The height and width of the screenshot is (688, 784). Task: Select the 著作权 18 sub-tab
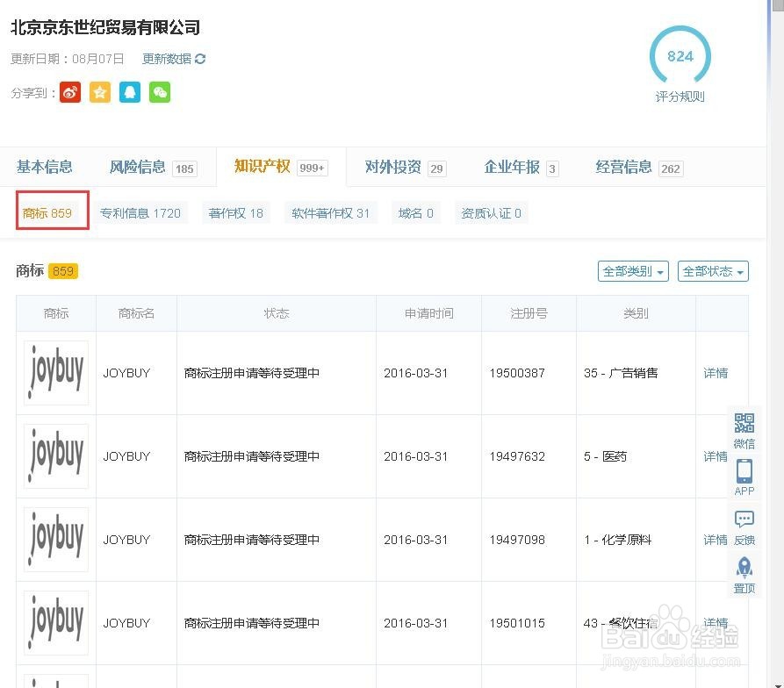pyautogui.click(x=236, y=213)
